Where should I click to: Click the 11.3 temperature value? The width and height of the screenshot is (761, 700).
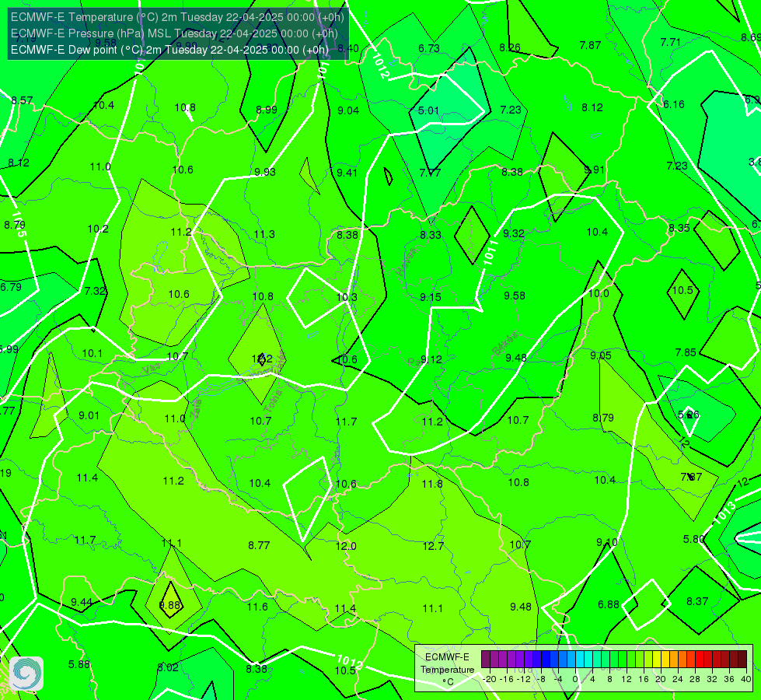click(264, 234)
